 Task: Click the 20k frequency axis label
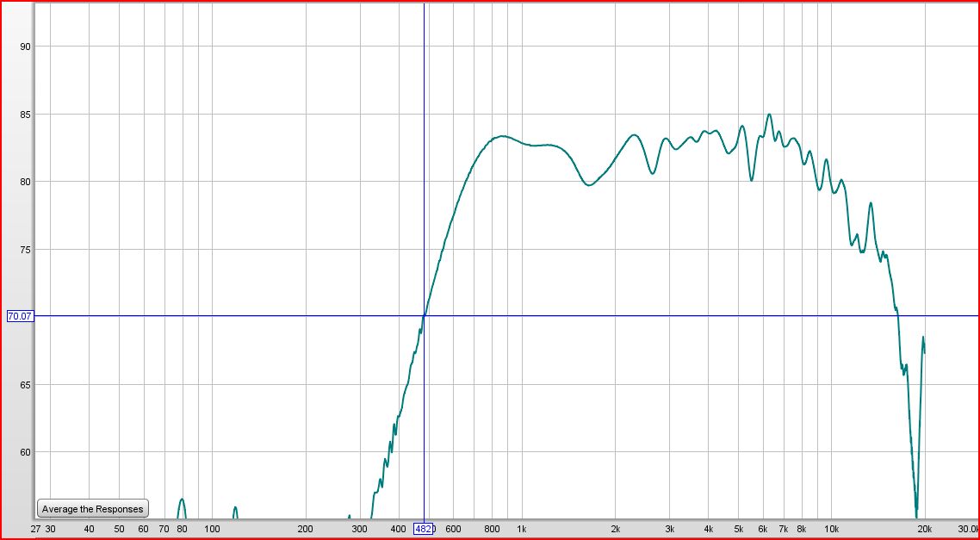(924, 529)
